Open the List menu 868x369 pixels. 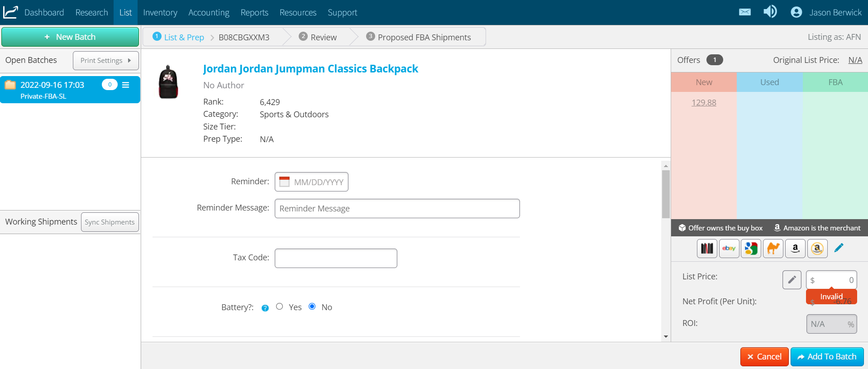click(126, 12)
